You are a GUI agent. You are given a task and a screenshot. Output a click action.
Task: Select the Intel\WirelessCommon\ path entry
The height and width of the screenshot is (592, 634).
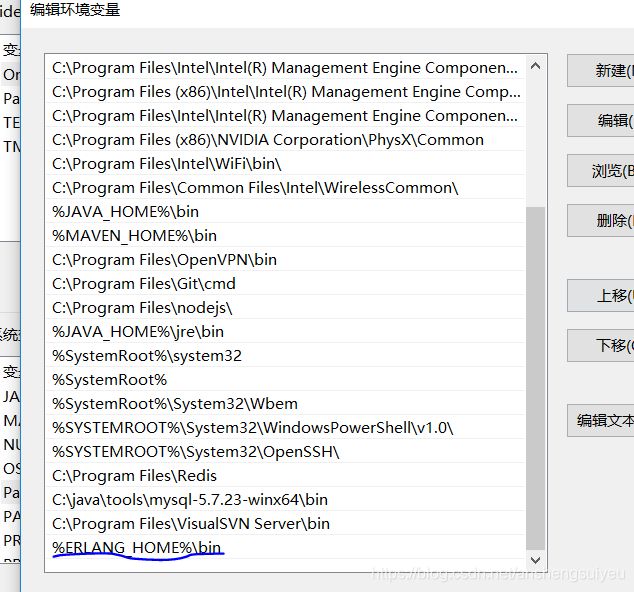tap(286, 188)
